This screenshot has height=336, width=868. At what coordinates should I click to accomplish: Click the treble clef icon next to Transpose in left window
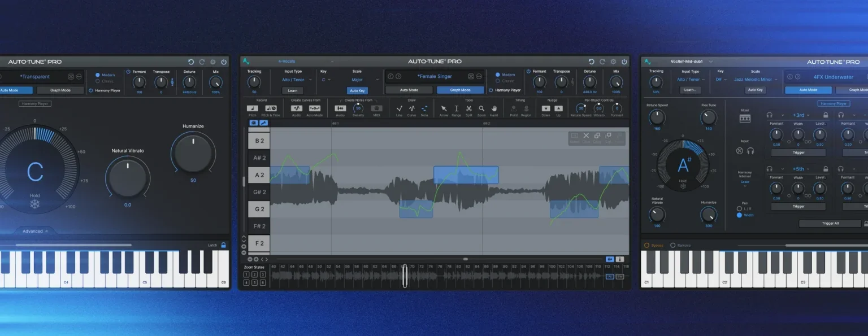(x=172, y=82)
